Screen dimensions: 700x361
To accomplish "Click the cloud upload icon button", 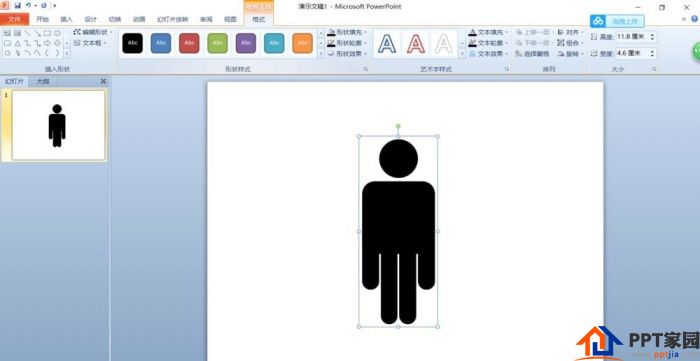I will (598, 21).
